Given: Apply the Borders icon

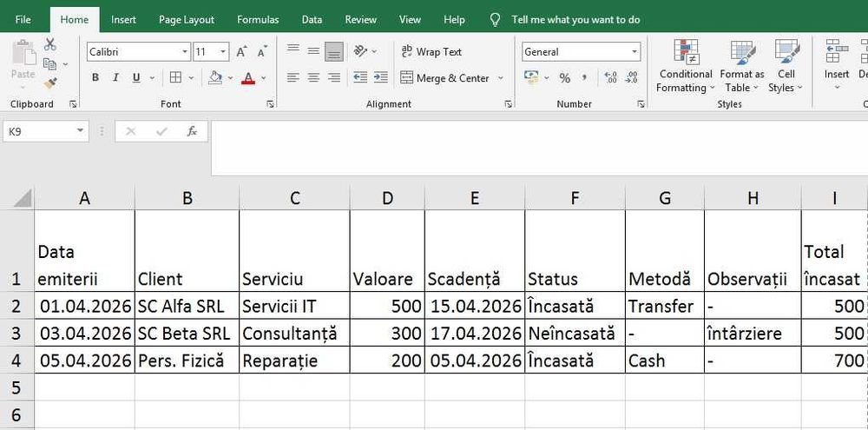Looking at the screenshot, I should pos(175,77).
